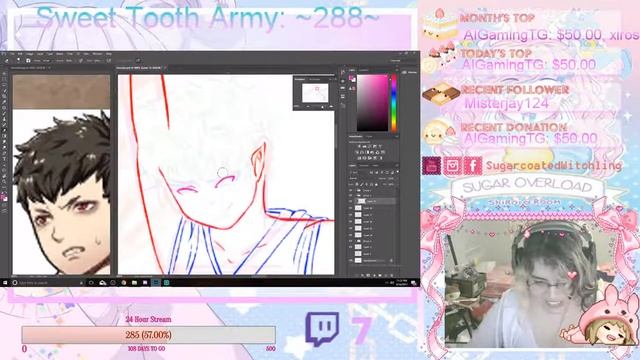Open the brush preset picker dropdown

coord(18,61)
